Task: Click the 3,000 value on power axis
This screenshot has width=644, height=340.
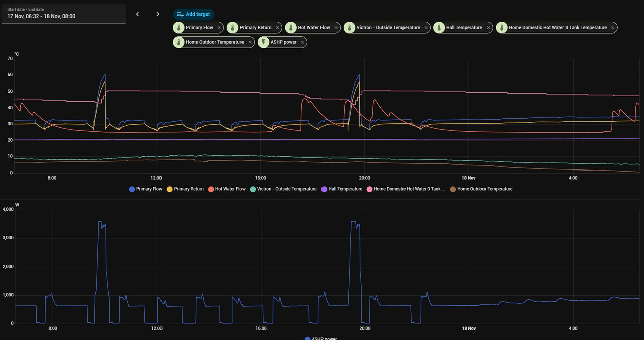Action: tap(8, 238)
